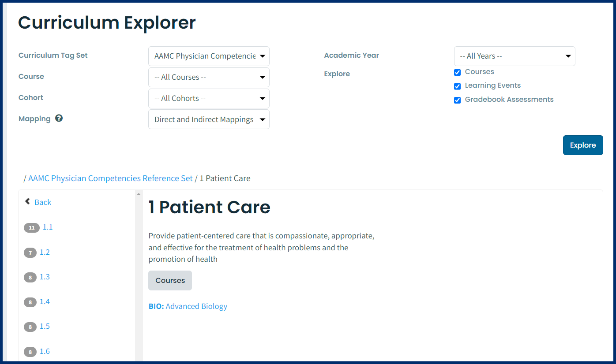
Task: Open breadcrumb link AAMC Physician Competencies Reference Set
Action: (110, 178)
